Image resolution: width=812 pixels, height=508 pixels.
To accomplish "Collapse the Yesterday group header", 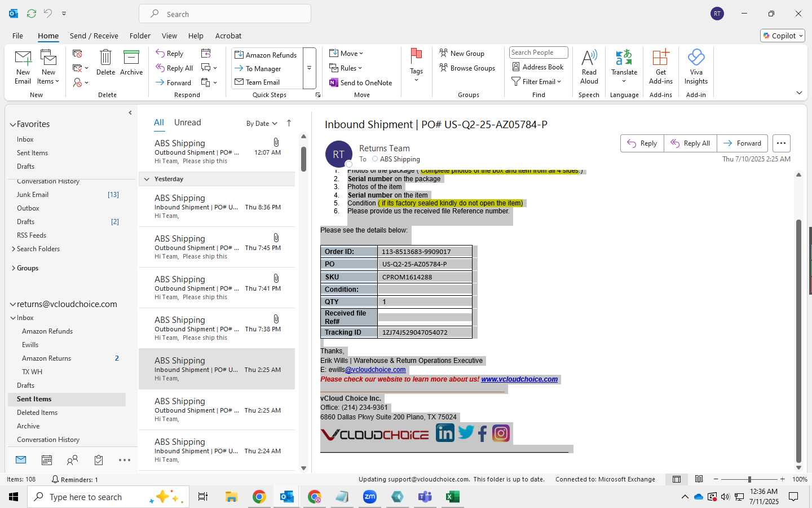I will [x=147, y=179].
